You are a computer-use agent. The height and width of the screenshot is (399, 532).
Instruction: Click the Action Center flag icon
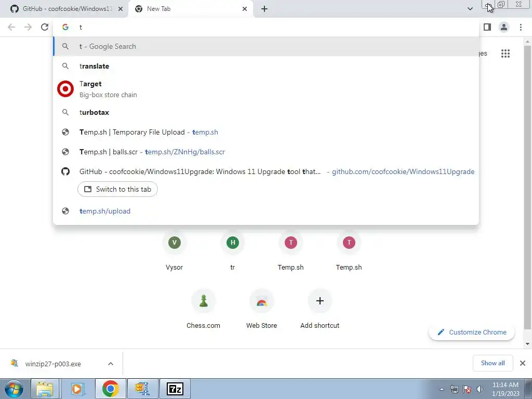point(467,389)
